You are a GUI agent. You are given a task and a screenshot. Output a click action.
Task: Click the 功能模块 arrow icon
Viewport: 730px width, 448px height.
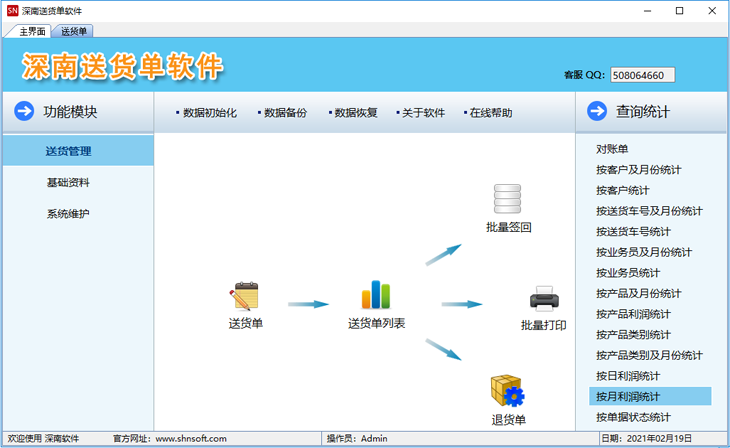(25, 111)
